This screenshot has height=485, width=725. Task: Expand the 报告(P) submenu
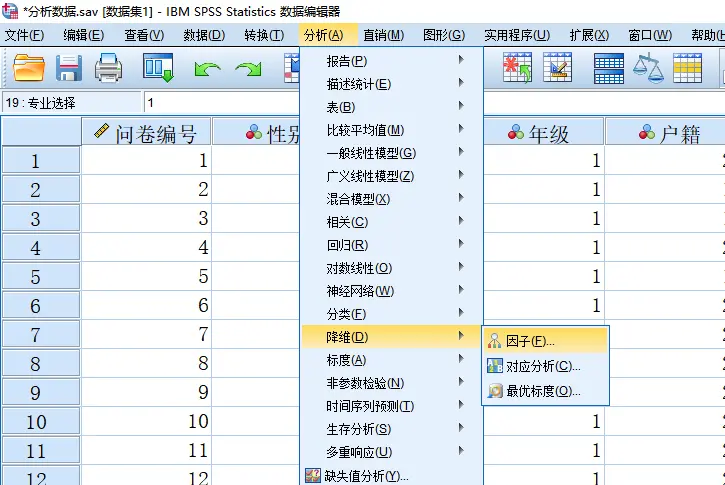pos(391,61)
